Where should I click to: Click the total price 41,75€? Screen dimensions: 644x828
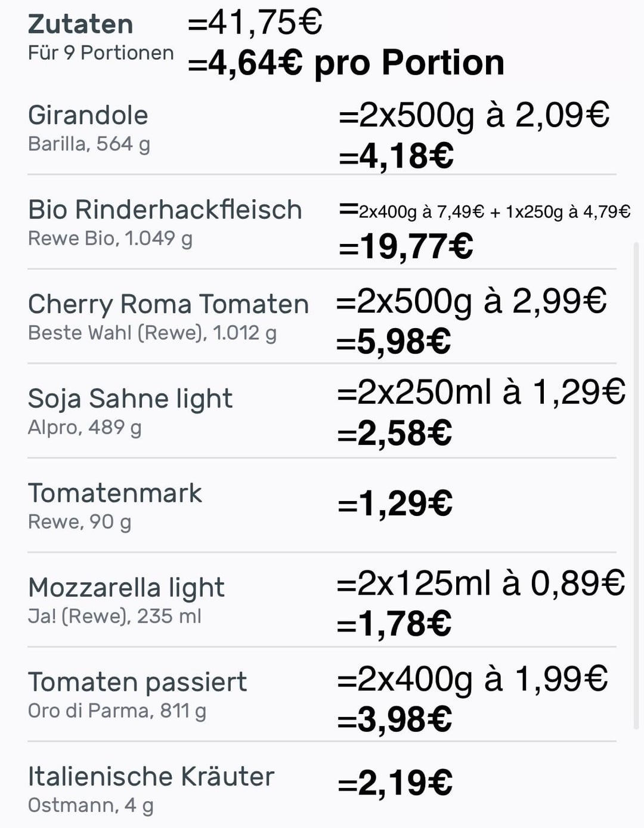[255, 23]
